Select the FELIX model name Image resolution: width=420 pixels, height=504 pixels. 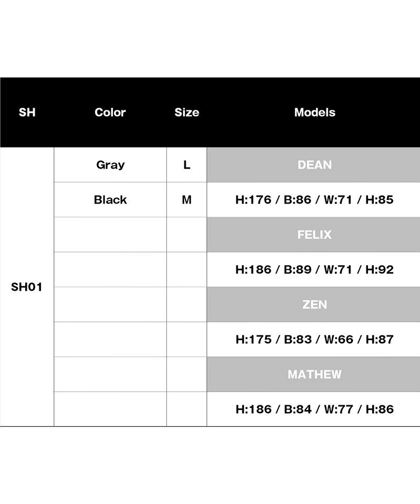[x=314, y=235]
